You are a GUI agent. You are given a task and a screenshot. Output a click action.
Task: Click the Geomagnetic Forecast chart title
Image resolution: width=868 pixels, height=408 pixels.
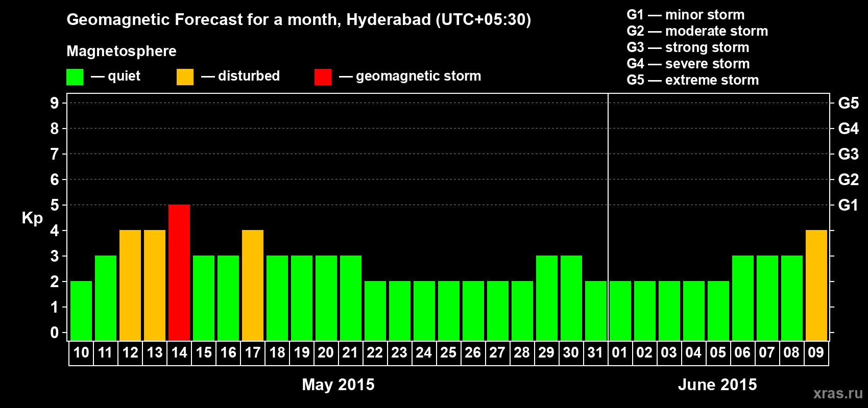tap(299, 20)
